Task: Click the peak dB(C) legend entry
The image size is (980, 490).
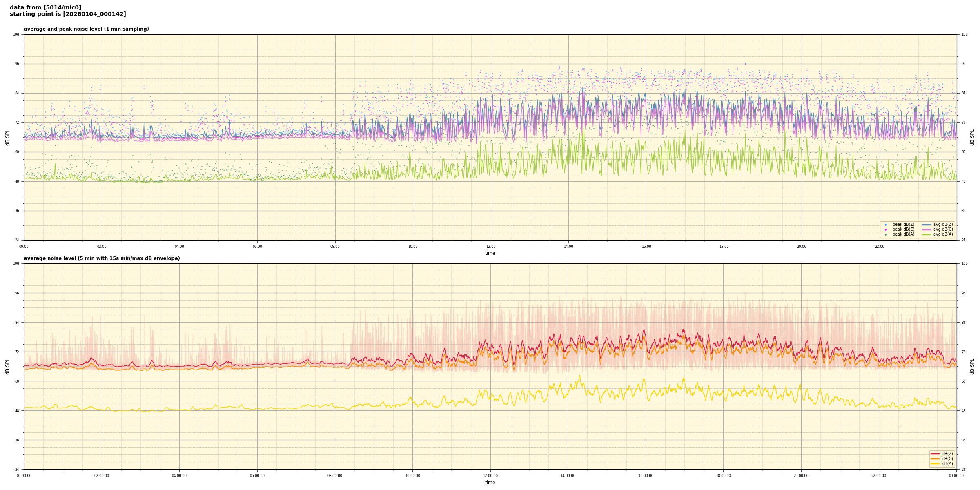Action: (x=903, y=229)
